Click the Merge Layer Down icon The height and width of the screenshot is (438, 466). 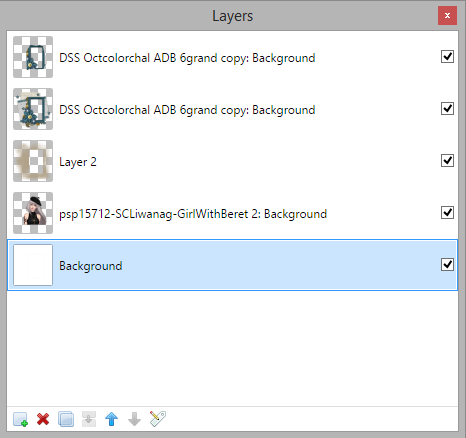(89, 419)
